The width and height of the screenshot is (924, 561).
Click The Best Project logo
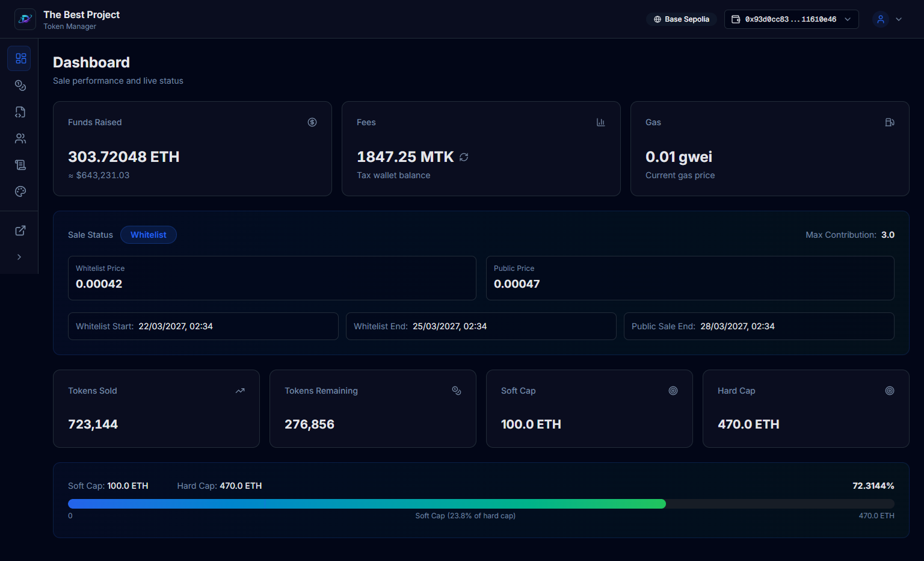25,19
